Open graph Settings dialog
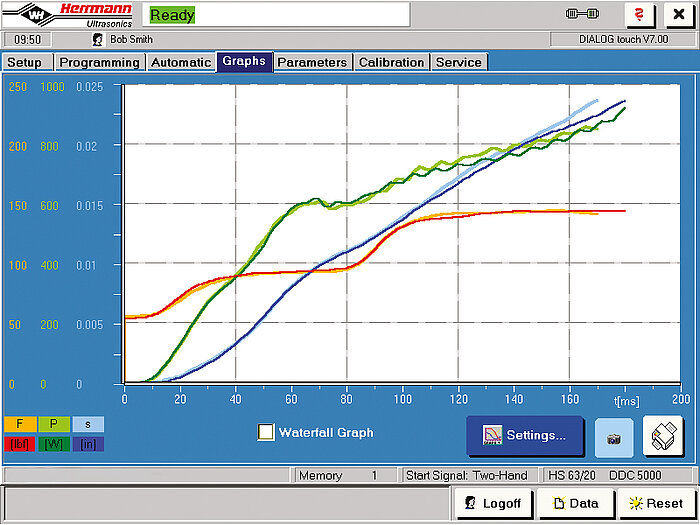This screenshot has width=700, height=525. tap(525, 435)
